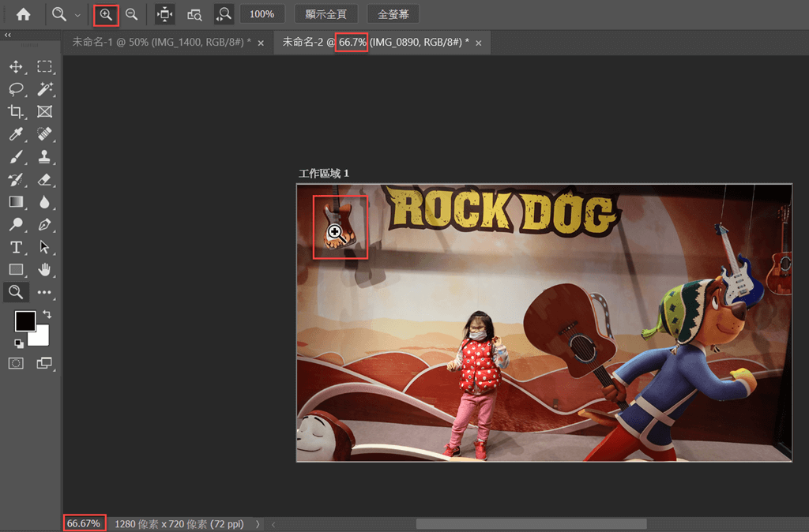This screenshot has width=809, height=532.
Task: Click the 1280 像素 x 720 像素 document info
Action: click(x=179, y=524)
